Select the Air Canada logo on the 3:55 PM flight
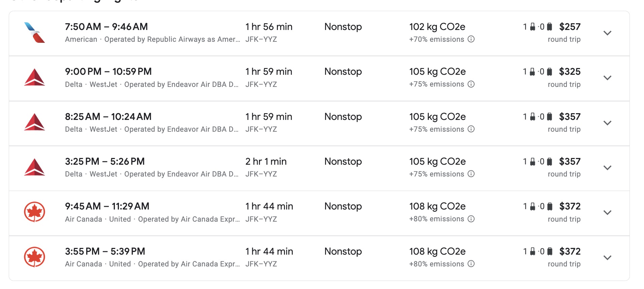 pos(34,257)
